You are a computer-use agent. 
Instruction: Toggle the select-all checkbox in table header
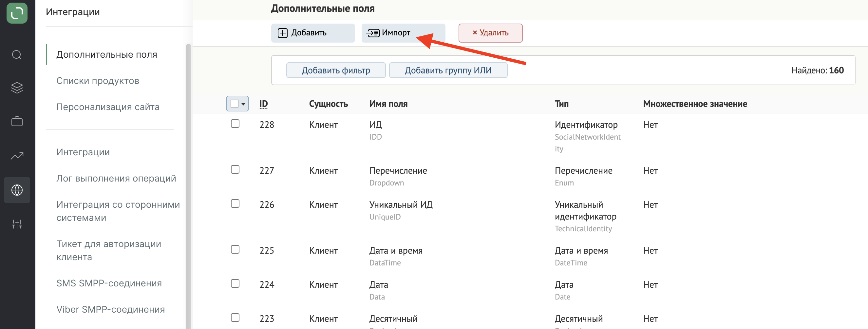234,104
